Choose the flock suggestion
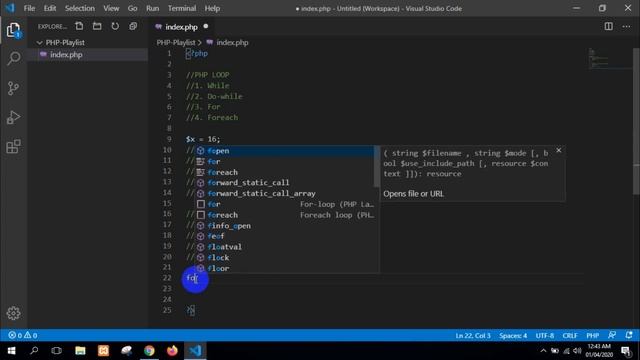This screenshot has width=640, height=360. pyautogui.click(x=285, y=258)
